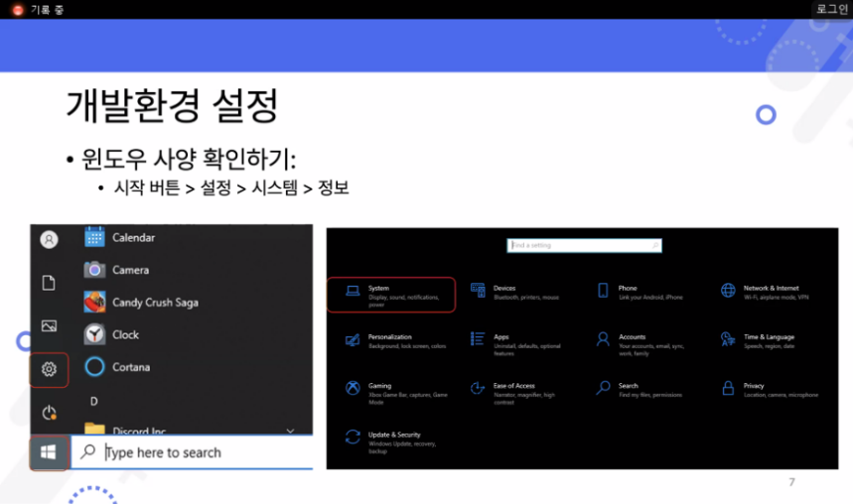Click 'Location, camera, microphone' description
Image resolution: width=853 pixels, height=504 pixels.
coord(782,395)
